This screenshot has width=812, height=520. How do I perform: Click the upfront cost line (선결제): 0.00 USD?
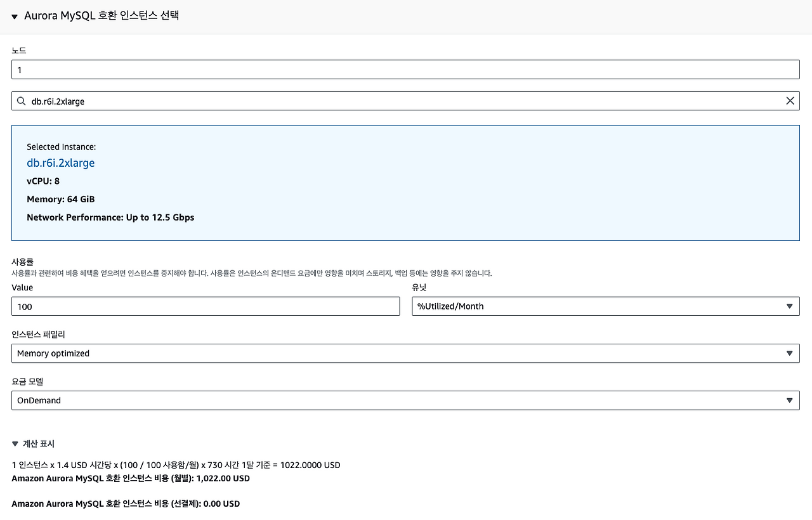pyautogui.click(x=127, y=504)
